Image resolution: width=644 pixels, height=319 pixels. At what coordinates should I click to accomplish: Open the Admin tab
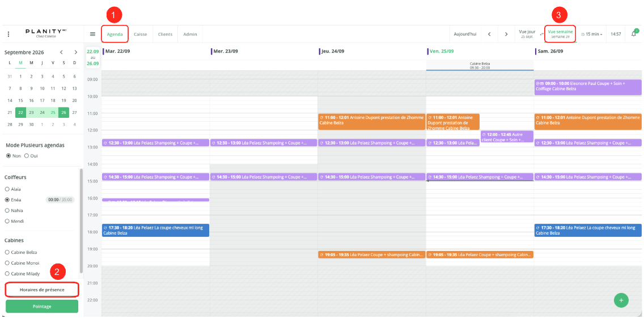[x=190, y=34]
